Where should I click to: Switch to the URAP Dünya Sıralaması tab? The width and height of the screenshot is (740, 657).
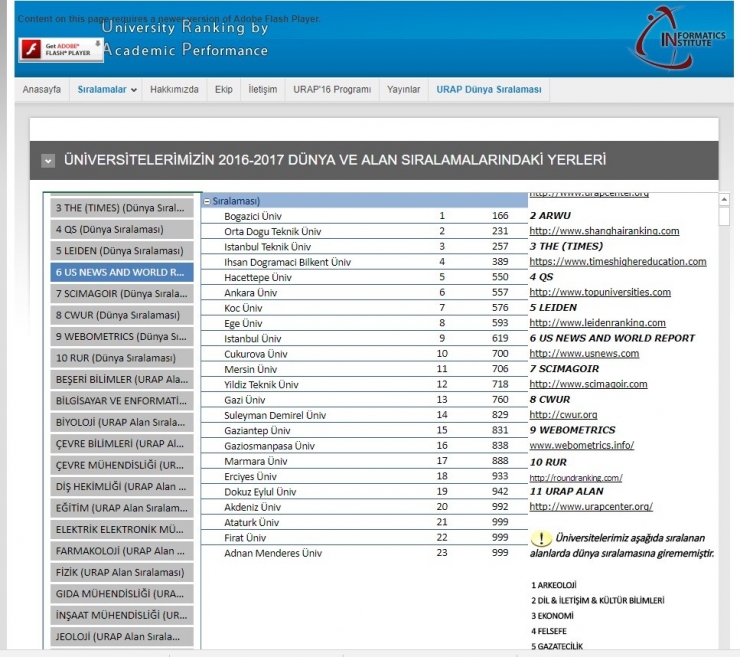point(488,89)
